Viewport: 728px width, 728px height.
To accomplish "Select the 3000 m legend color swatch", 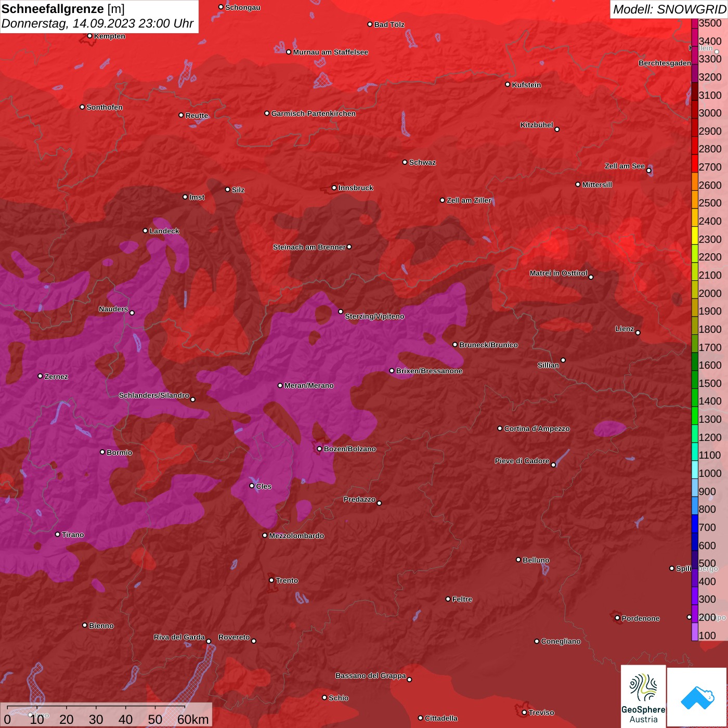I will coord(695,109).
